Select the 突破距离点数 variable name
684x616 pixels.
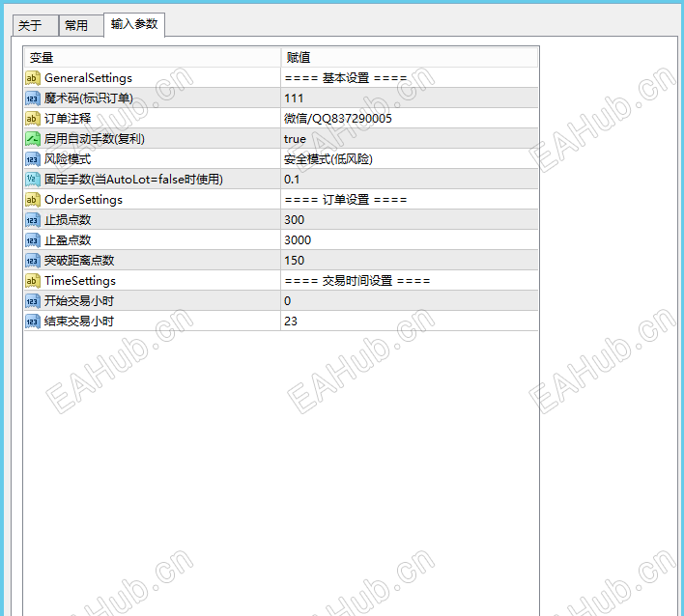(x=79, y=261)
